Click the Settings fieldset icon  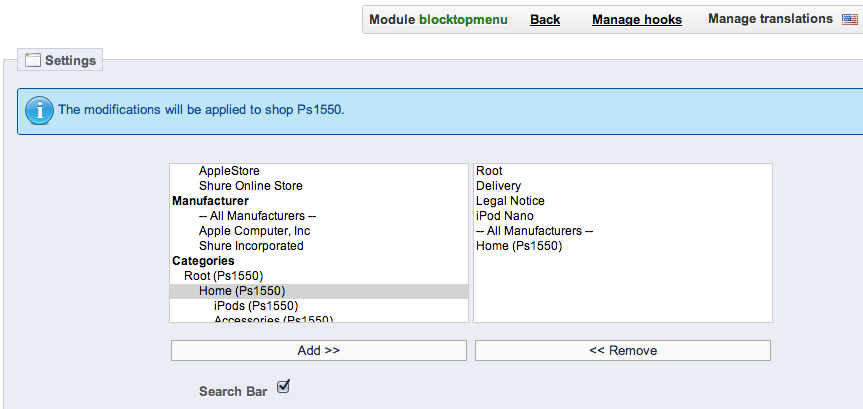click(x=33, y=60)
